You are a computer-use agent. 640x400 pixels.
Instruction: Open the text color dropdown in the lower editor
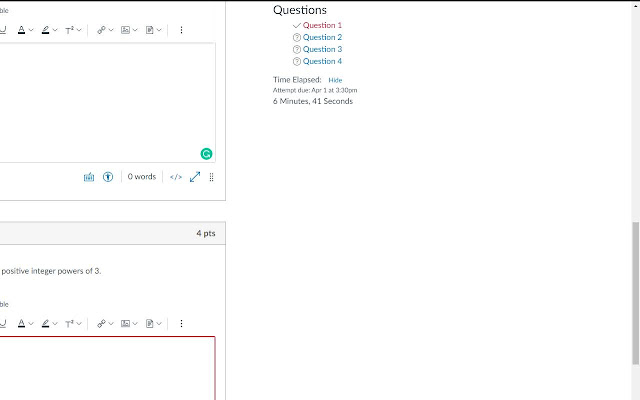click(31, 323)
